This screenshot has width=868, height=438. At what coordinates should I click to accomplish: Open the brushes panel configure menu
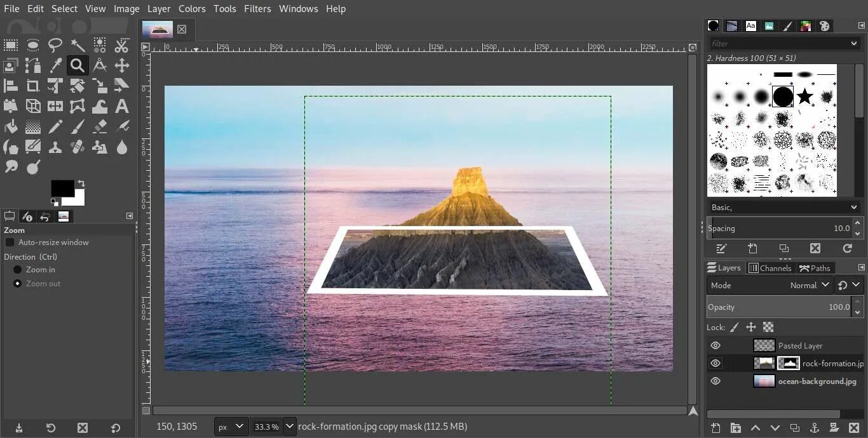tap(862, 26)
